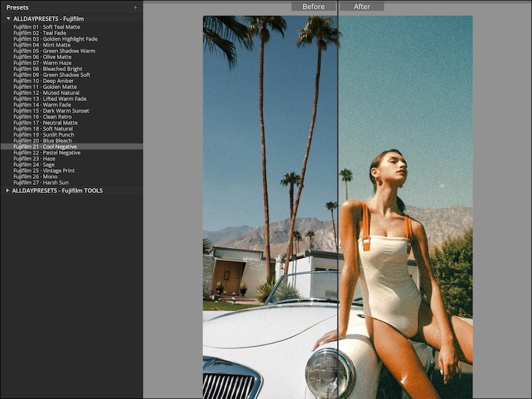
Task: Apply Fujifilm 23 · Haze preset
Action: pos(34,159)
